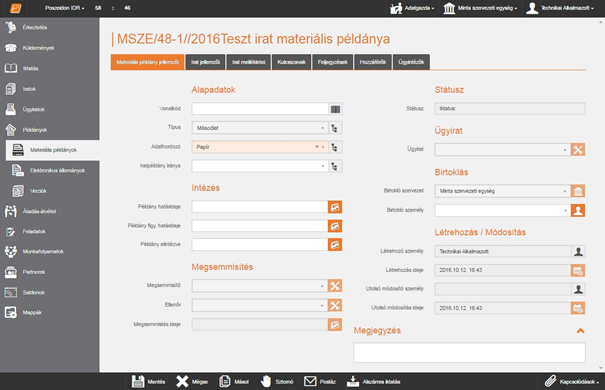The image size is (605, 390).
Task: Select Materiális példányok submenu item
Action: click(x=52, y=150)
